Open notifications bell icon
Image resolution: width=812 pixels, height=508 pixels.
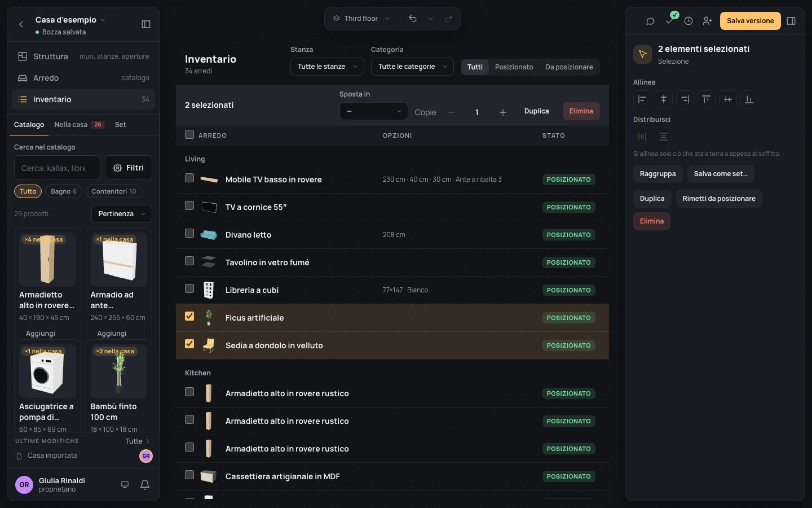click(145, 485)
